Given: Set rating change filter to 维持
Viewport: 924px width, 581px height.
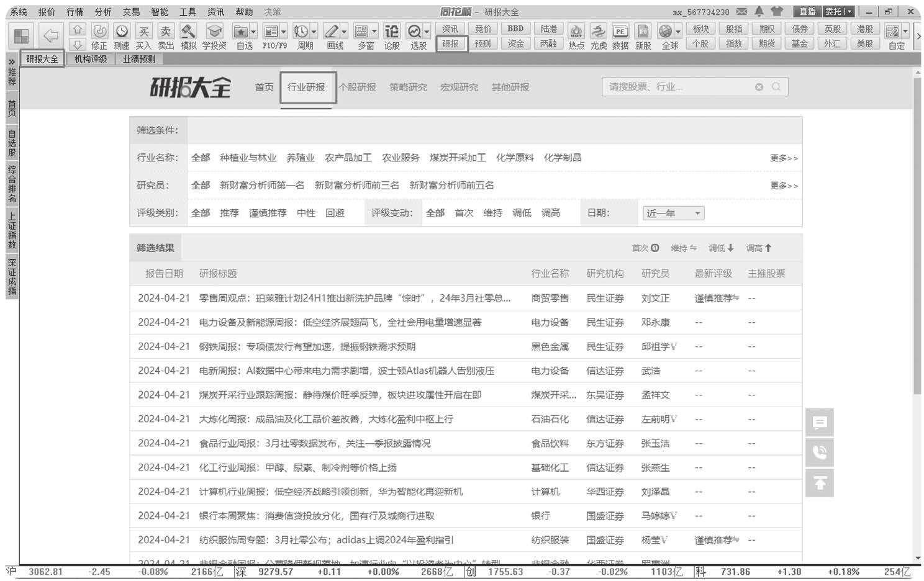Looking at the screenshot, I should point(493,213).
